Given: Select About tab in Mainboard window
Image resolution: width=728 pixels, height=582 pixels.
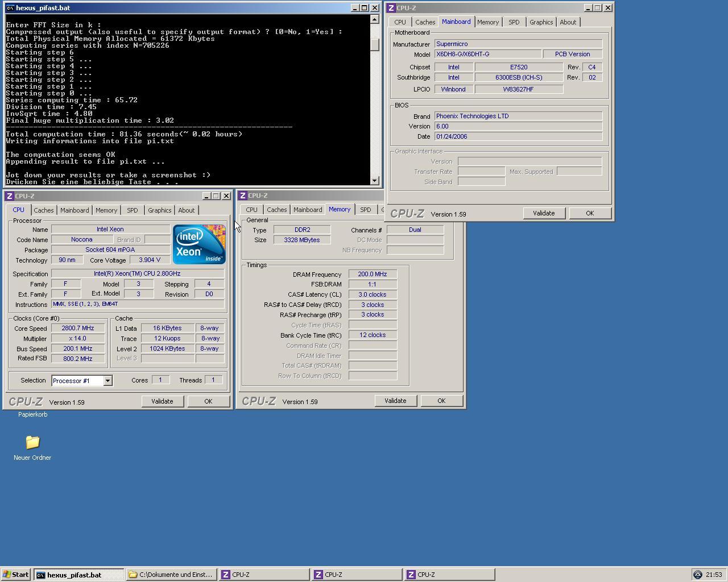Looking at the screenshot, I should click(x=568, y=22).
